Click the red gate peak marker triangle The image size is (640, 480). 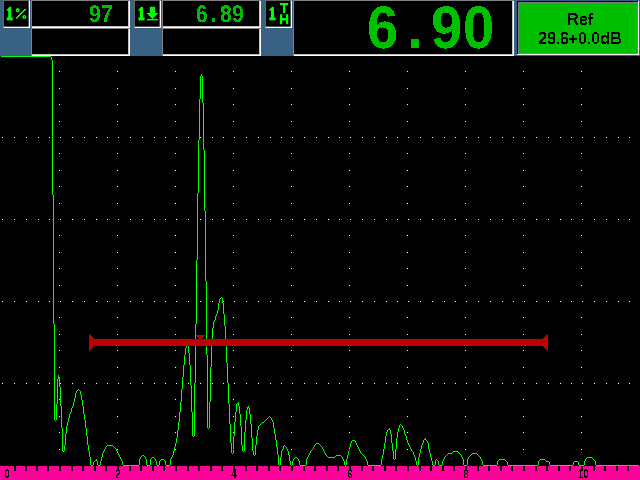[200, 338]
